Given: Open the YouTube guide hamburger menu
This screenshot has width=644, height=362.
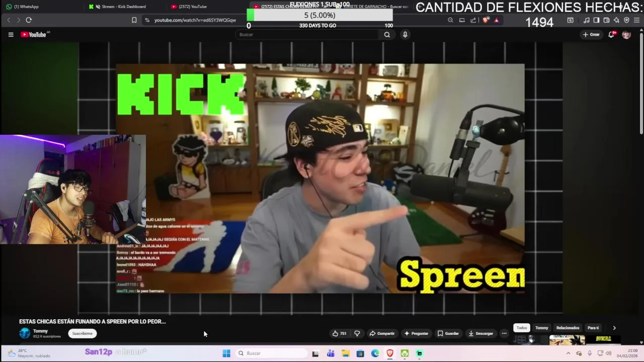Looking at the screenshot, I should [11, 35].
